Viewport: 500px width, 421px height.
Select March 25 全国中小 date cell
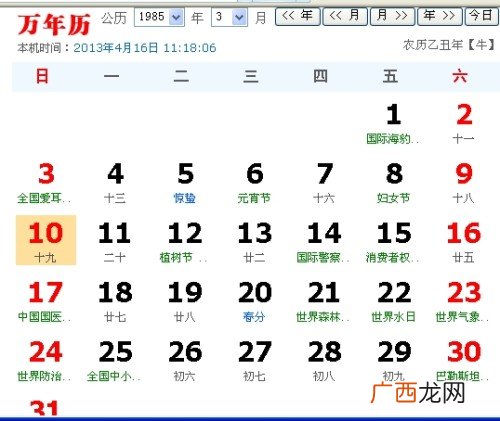tap(115, 359)
